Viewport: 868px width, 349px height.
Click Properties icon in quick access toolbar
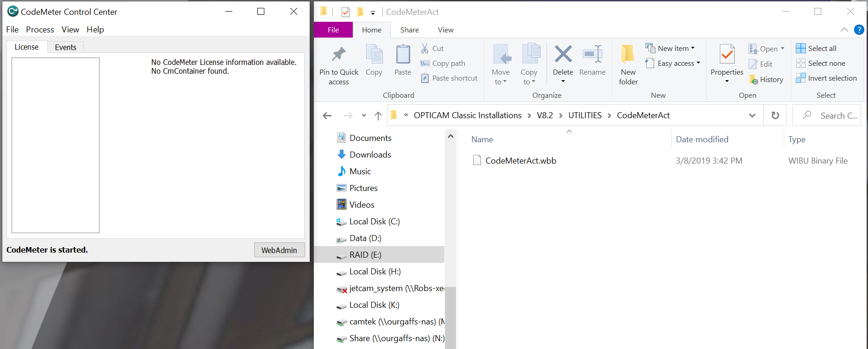pos(345,12)
